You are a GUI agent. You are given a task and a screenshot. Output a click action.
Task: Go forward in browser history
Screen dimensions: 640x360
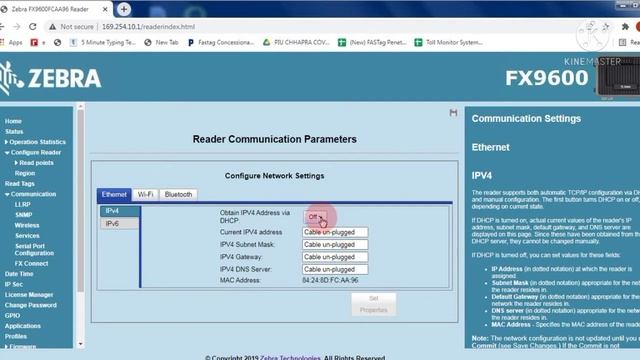tap(17, 27)
